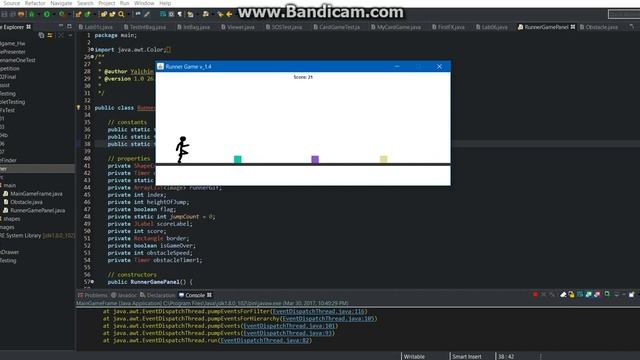The width and height of the screenshot is (640, 360).
Task: Click Collapse All in Package Explorer
Action: 41,36
